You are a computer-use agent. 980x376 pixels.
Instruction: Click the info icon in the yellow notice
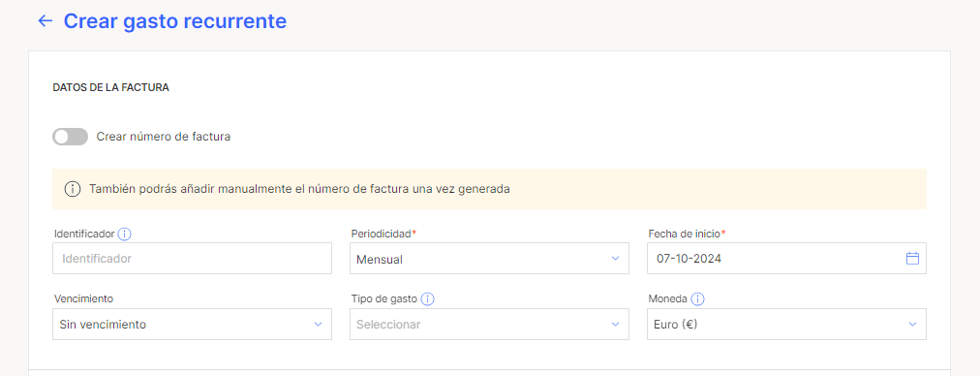[73, 189]
